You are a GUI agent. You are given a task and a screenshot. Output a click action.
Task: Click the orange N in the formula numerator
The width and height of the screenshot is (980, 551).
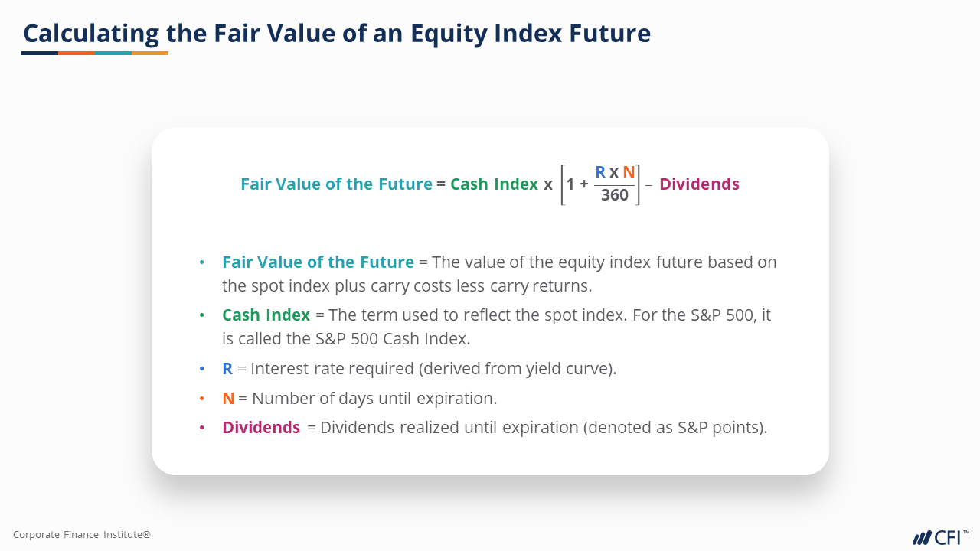click(629, 172)
